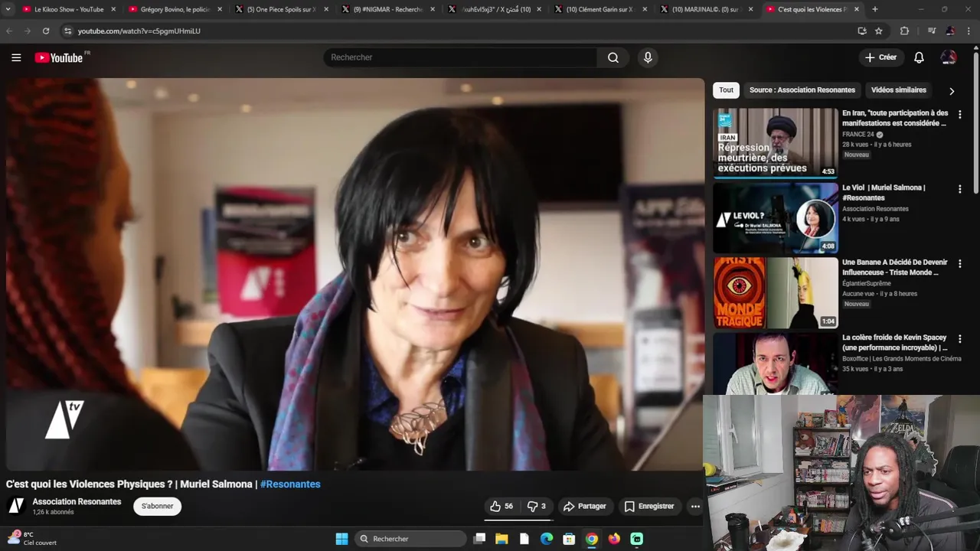Subscribe with the S'abonner button
980x551 pixels.
(x=157, y=506)
